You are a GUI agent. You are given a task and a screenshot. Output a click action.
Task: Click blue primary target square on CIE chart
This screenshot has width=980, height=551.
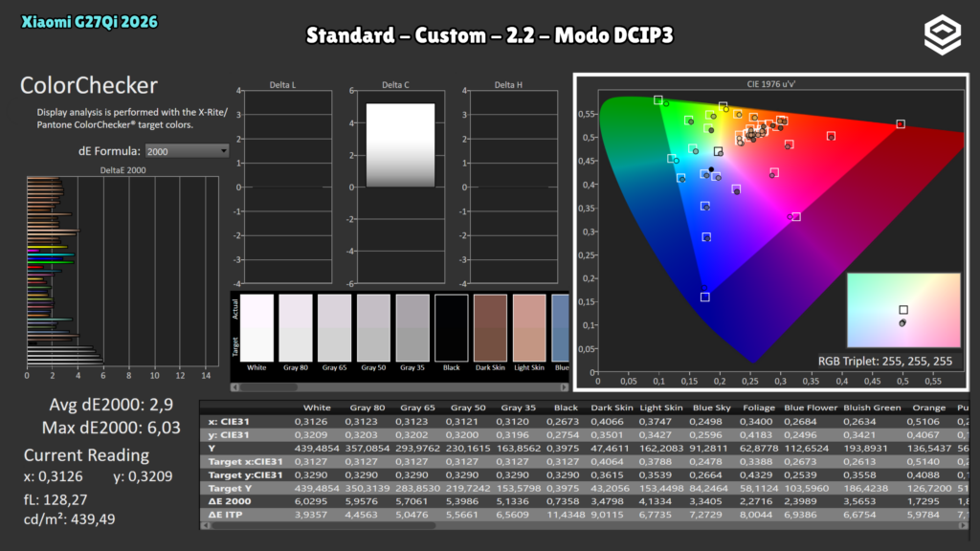(705, 298)
